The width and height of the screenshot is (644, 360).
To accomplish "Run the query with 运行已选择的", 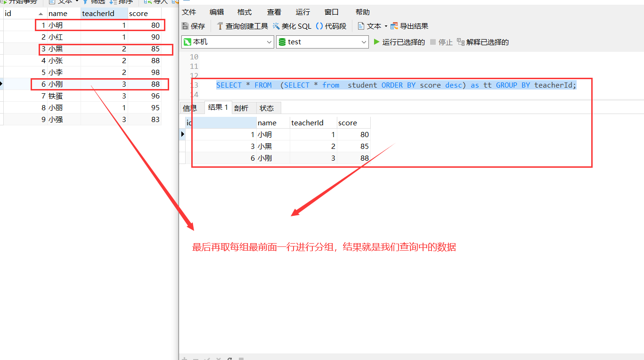I will [399, 41].
